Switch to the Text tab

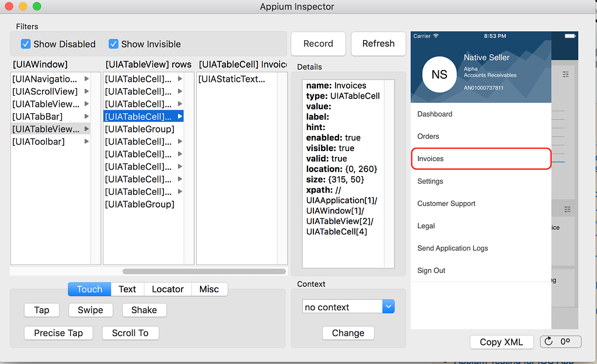[x=127, y=289]
